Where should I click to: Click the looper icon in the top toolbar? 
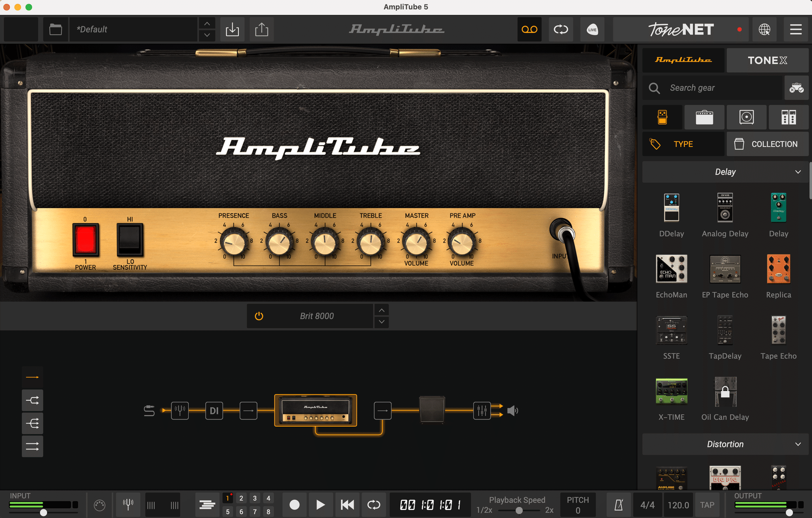[529, 29]
